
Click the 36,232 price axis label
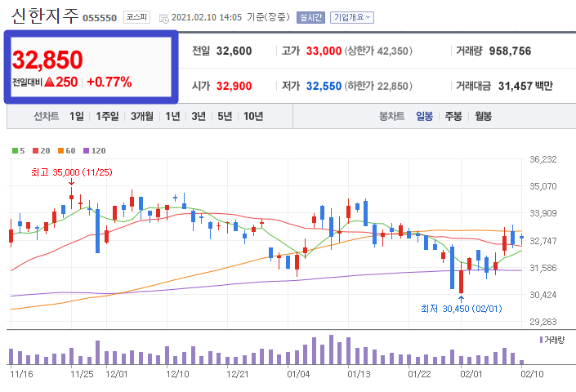(x=543, y=160)
